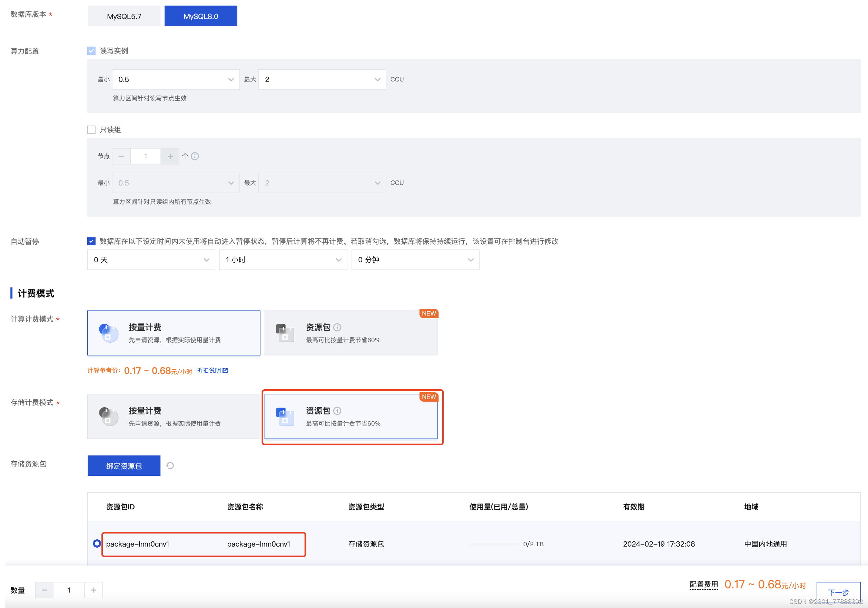The height and width of the screenshot is (608, 868).
Task: Click resource package ID package-lnm0cnv1
Action: [138, 544]
